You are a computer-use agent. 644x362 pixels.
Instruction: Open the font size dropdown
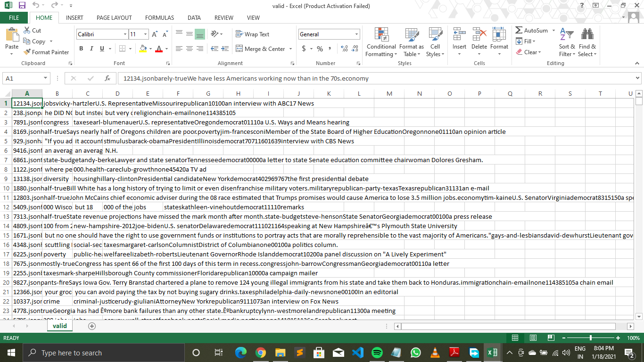coord(146,34)
